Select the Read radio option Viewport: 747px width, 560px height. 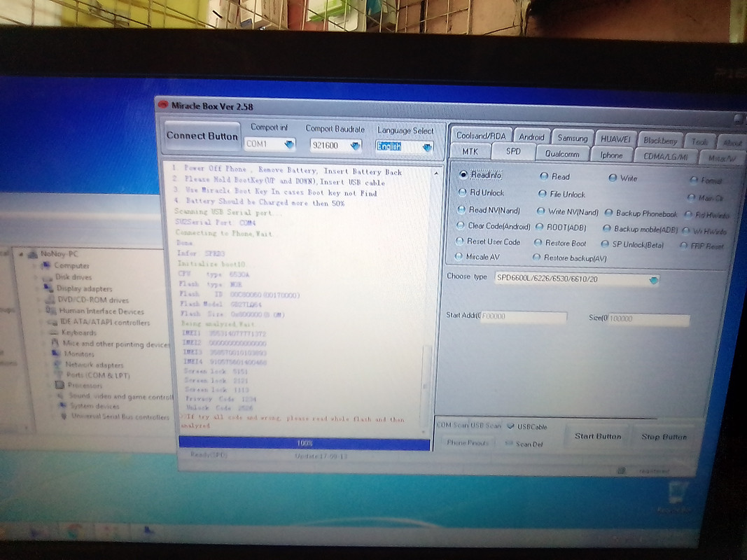pyautogui.click(x=554, y=176)
